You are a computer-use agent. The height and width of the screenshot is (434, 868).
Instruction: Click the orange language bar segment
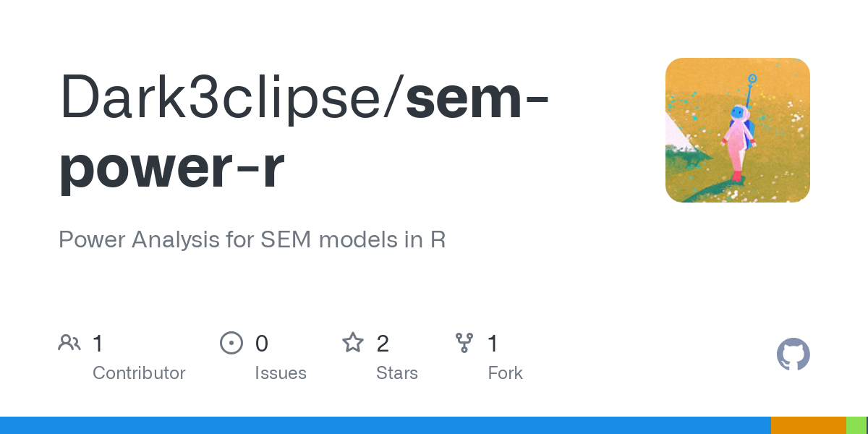808,425
